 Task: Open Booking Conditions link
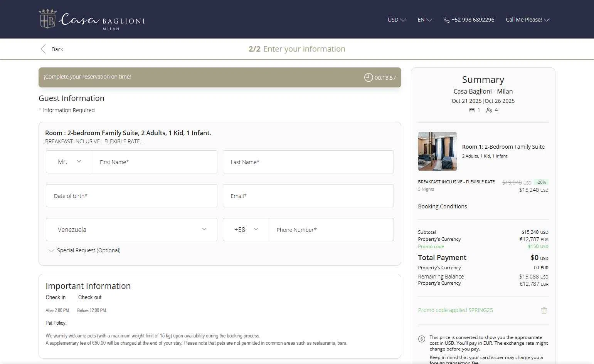(443, 206)
